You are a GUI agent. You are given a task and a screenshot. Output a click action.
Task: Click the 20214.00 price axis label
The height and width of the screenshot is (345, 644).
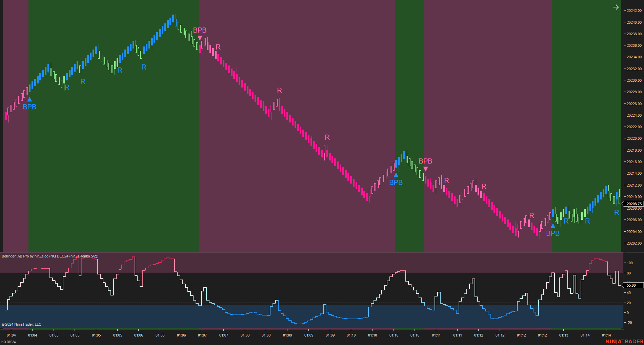[x=634, y=173]
